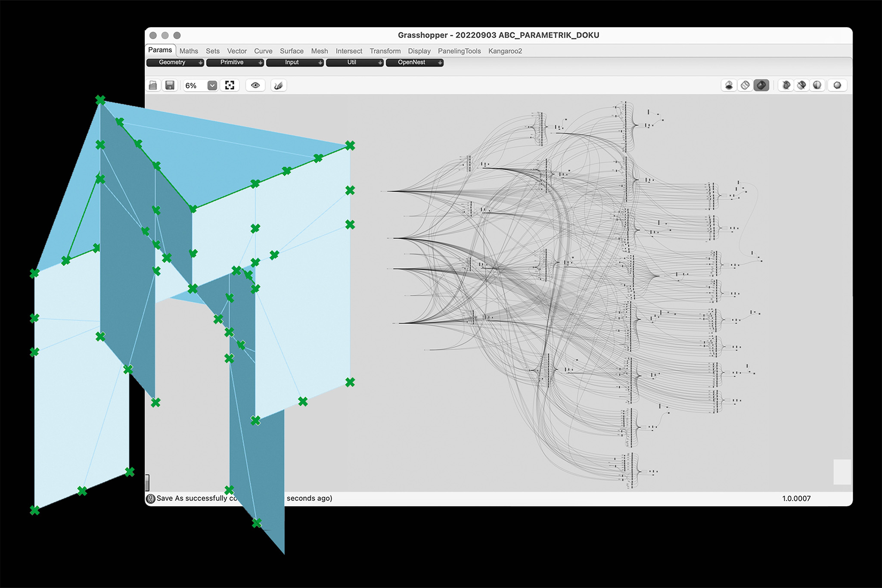882x588 pixels.
Task: Click the version number 1.0.0007 in status bar
Action: click(796, 498)
